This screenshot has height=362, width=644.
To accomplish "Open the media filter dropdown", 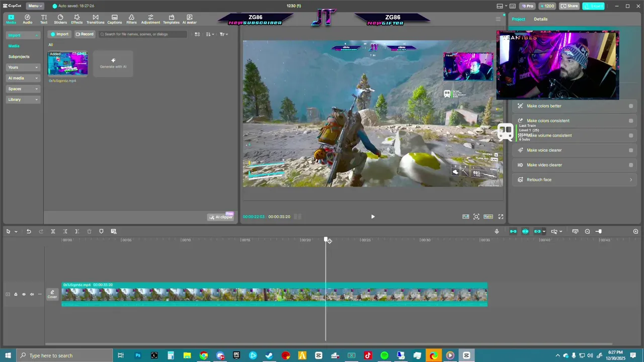I will point(224,34).
